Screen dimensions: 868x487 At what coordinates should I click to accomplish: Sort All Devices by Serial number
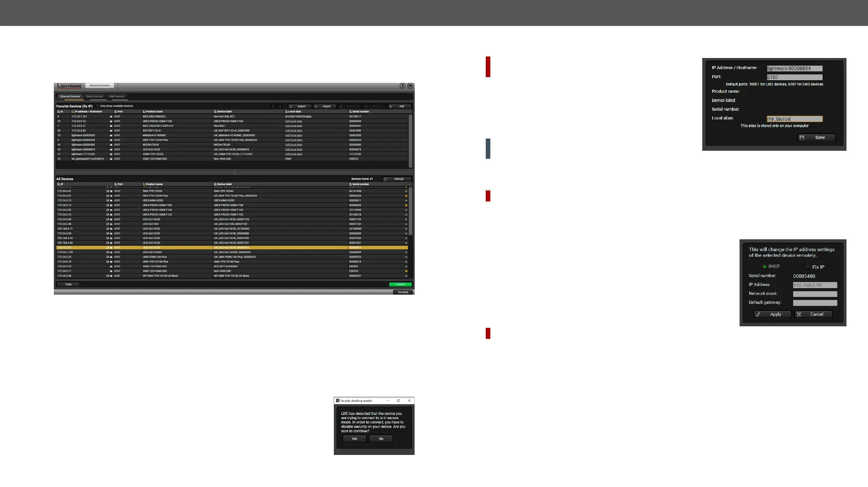pos(351,184)
